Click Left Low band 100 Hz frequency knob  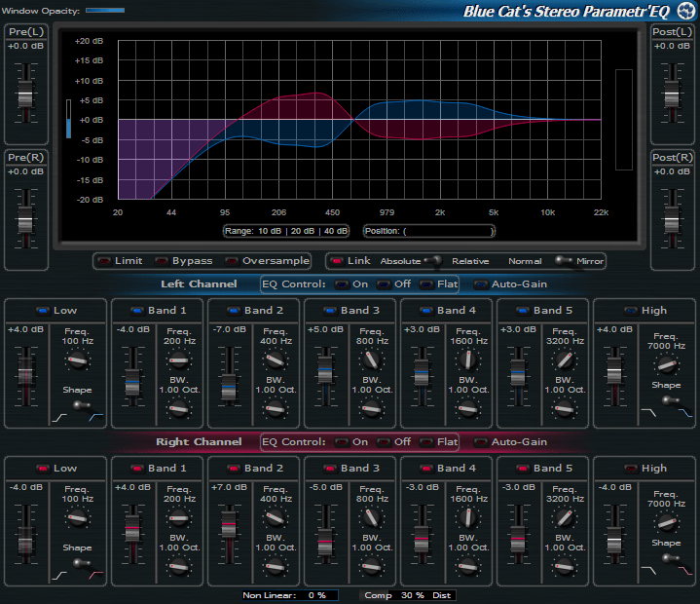77,360
